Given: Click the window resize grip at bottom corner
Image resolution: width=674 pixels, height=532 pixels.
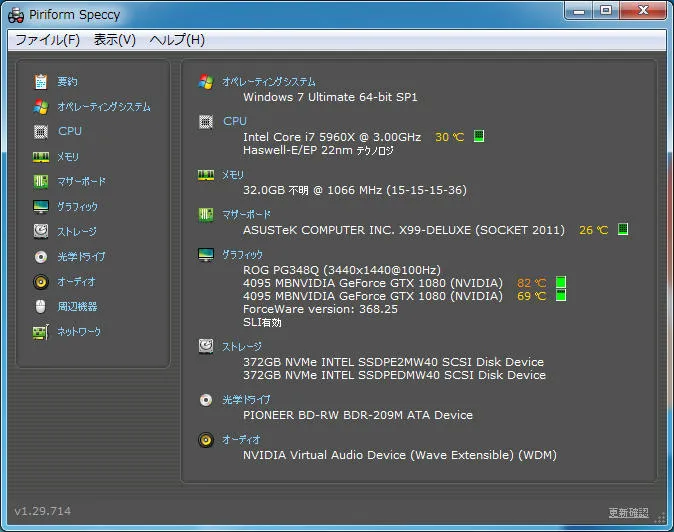Looking at the screenshot, I should [x=659, y=518].
